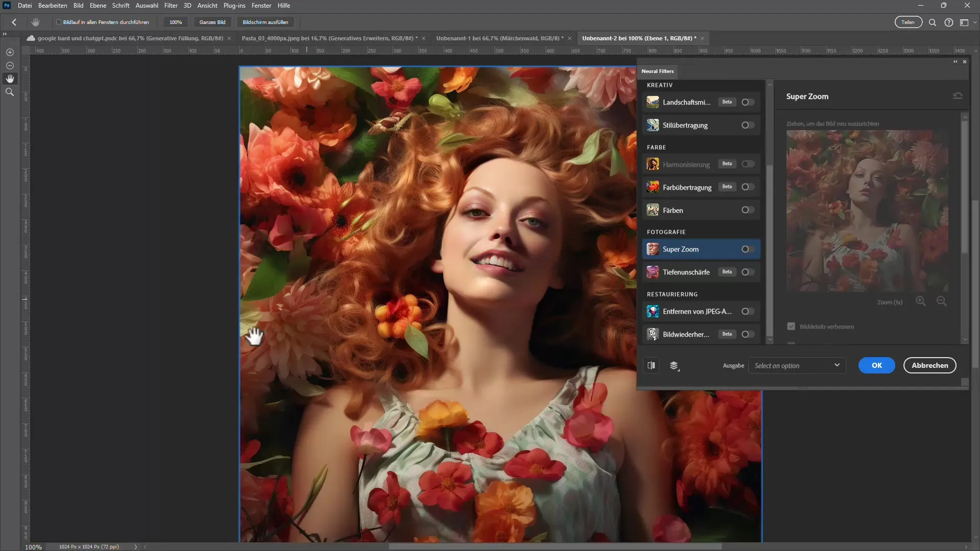Click the Teilen share button
Image resolution: width=980 pixels, height=551 pixels.
tap(908, 22)
